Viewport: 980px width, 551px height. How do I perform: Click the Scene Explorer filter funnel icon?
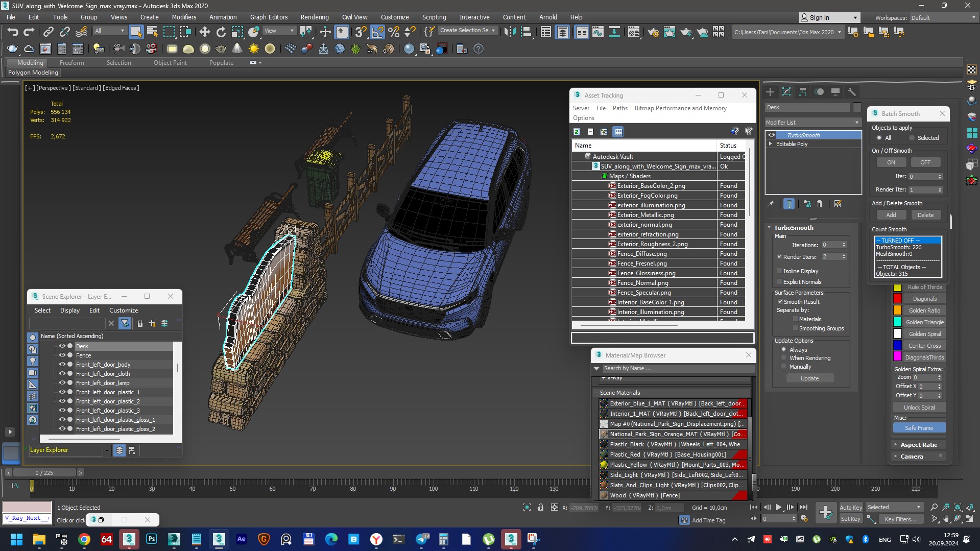125,323
